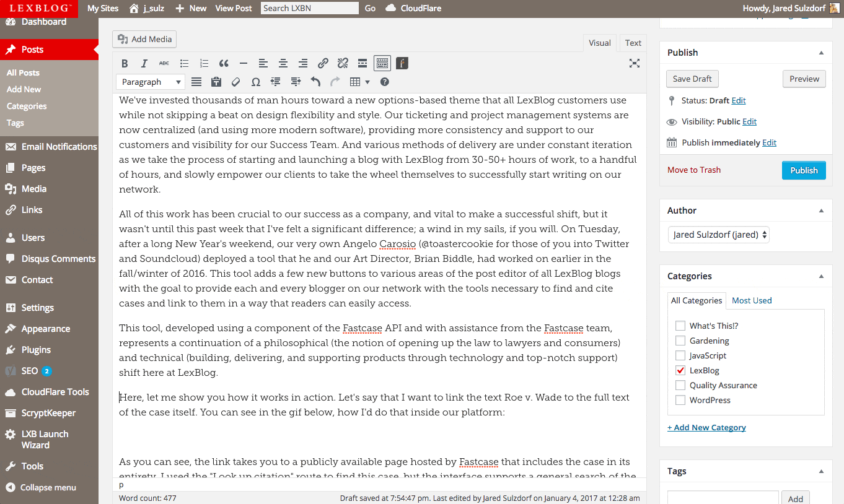Insert a numbered list
This screenshot has height=504, width=844.
[204, 63]
